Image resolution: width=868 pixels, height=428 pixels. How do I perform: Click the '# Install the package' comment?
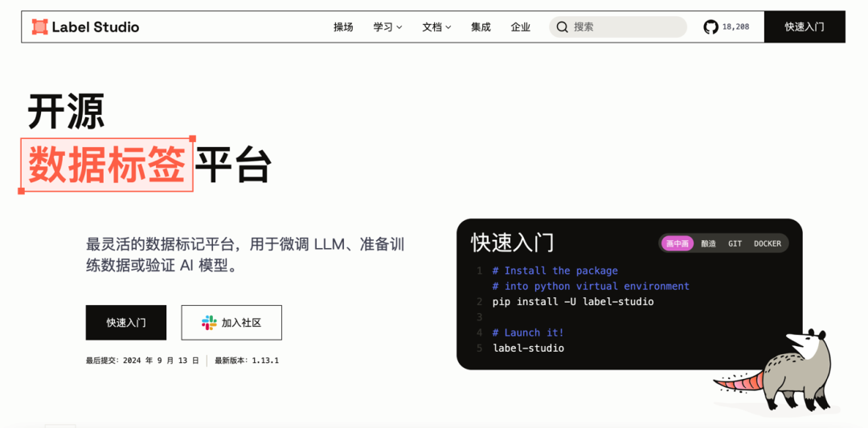point(555,271)
